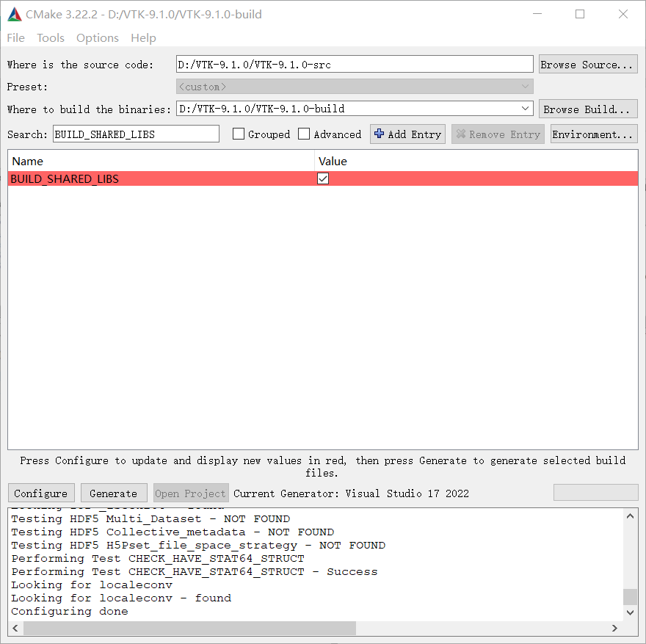The image size is (646, 644).
Task: Click the left arrow of horizontal scrollbar
Action: (x=15, y=628)
